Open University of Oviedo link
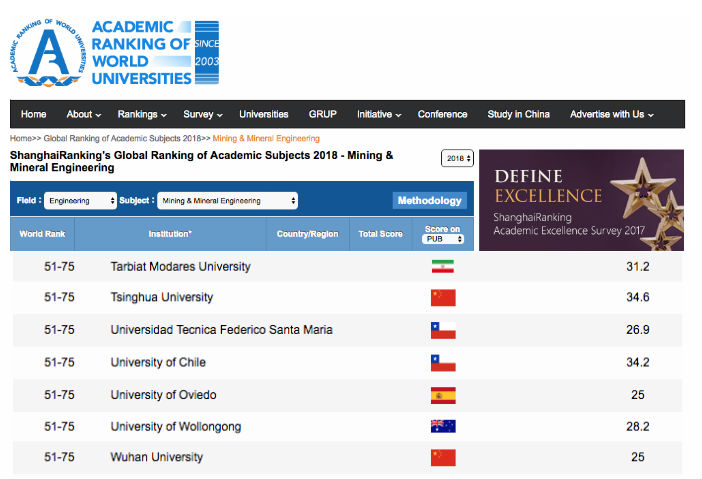Image resolution: width=702 pixels, height=479 pixels. (x=163, y=395)
